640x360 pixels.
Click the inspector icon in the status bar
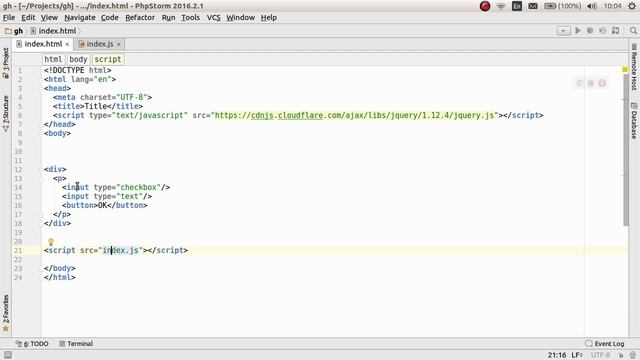point(633,355)
